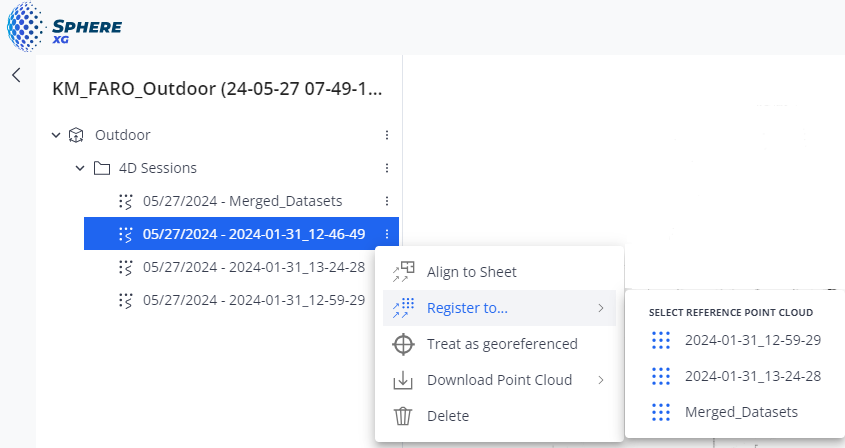
Task: Open the three-dot menu for Outdoor
Action: (x=387, y=135)
